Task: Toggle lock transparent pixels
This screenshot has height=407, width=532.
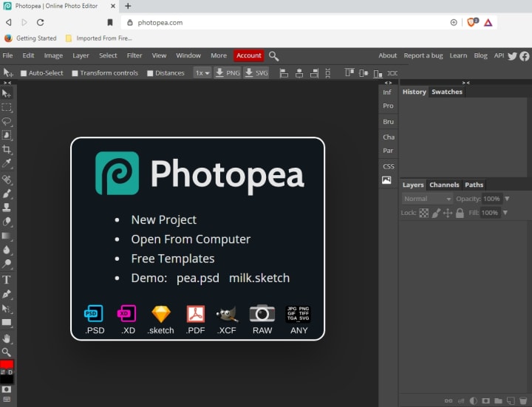Action: coord(424,213)
